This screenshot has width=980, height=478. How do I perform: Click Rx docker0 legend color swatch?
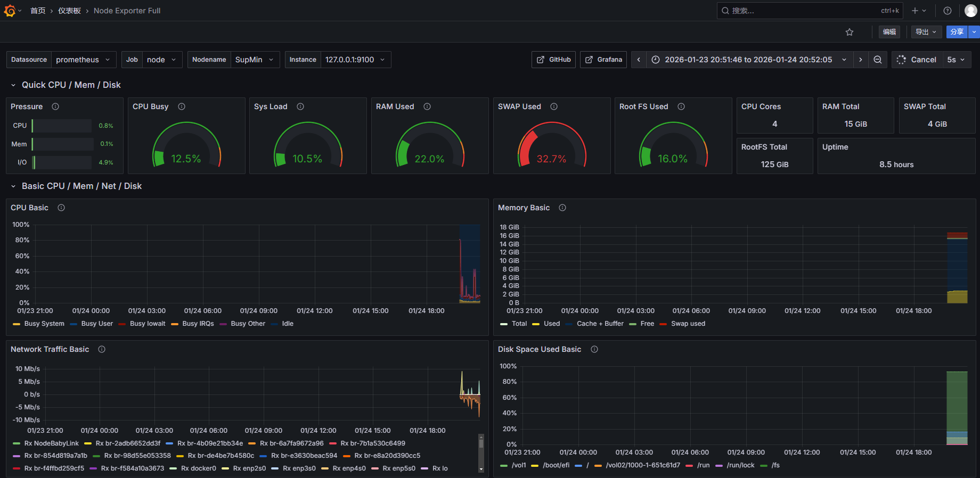coord(173,468)
